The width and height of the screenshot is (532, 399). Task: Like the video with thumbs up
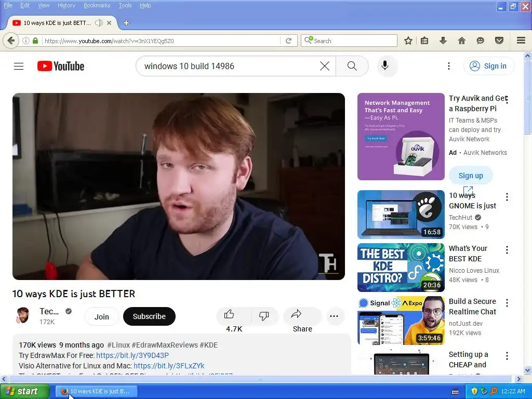tap(234, 316)
